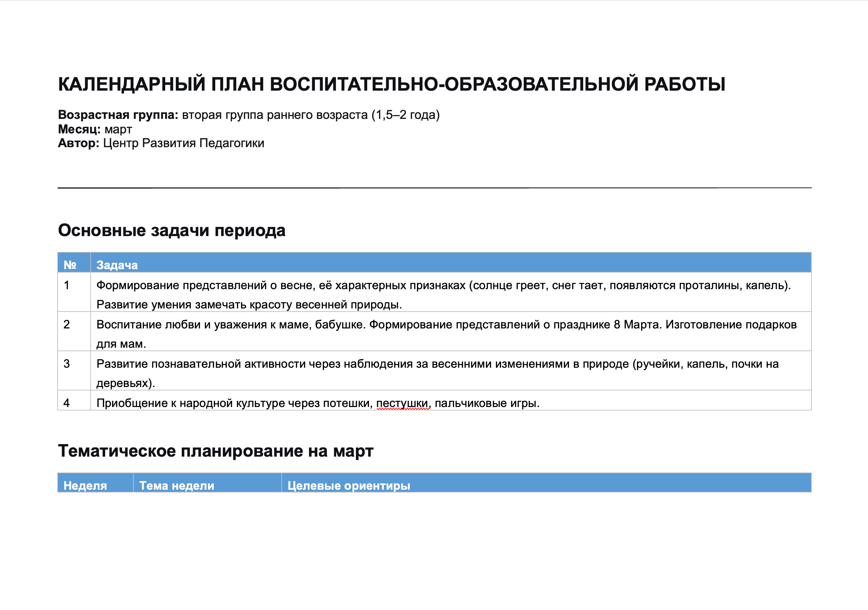
Task: Click the line 'Развитие умения замечать красоту весенней природы.'
Action: pyautogui.click(x=249, y=304)
